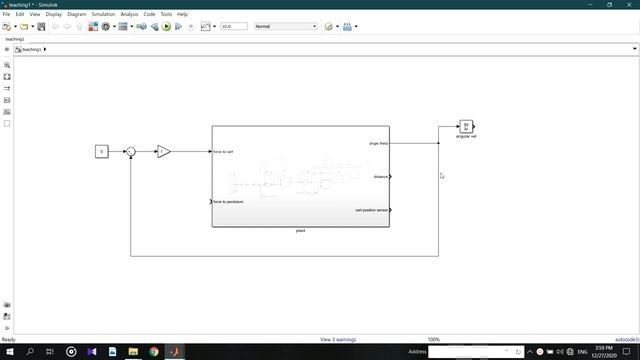Screen dimensions: 640x360
Task: Select the plant subsystem block
Action: click(301, 176)
